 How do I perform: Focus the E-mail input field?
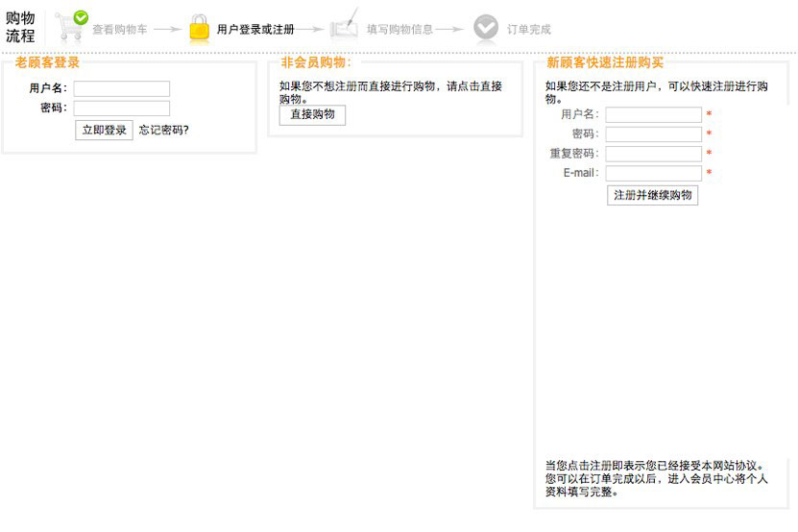click(x=653, y=173)
